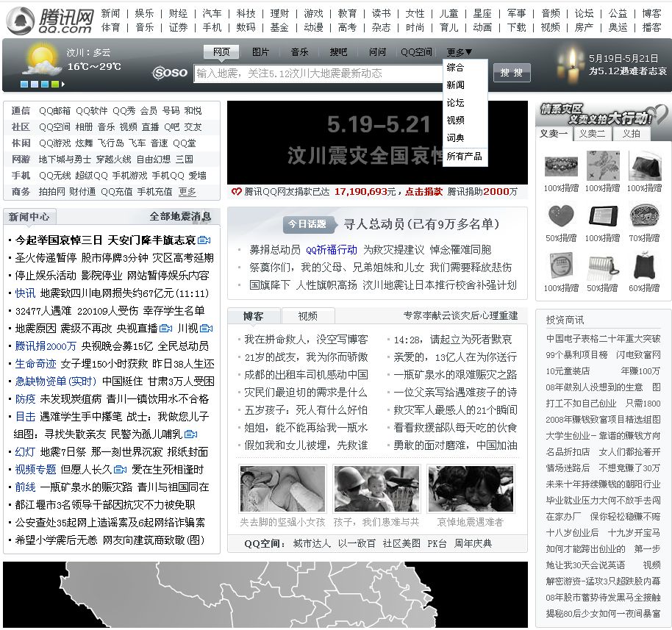The height and width of the screenshot is (630, 672).
Task: Open the 地下城与勇士 game link
Action: [65, 160]
